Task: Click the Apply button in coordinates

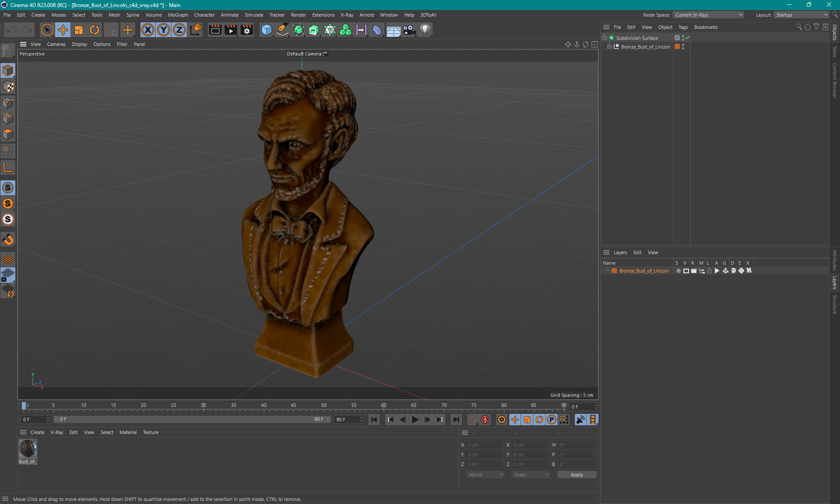Action: click(577, 475)
